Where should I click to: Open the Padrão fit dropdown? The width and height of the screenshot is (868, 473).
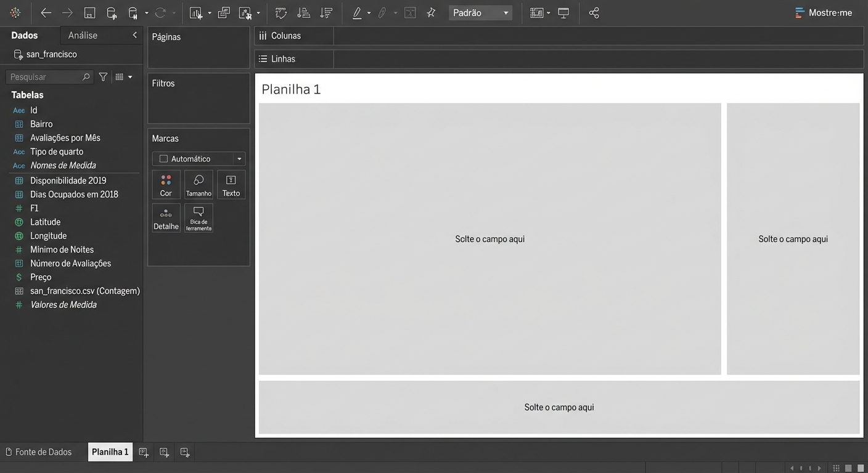(x=480, y=13)
